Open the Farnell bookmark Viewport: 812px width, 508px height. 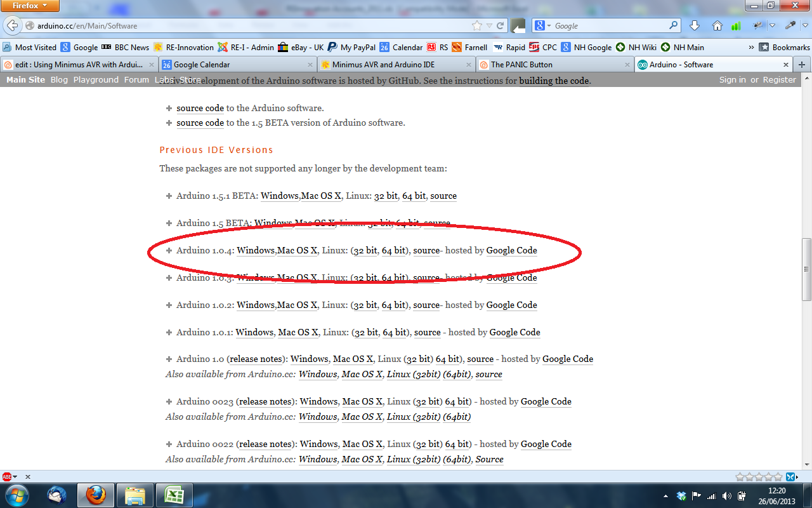[x=469, y=47]
